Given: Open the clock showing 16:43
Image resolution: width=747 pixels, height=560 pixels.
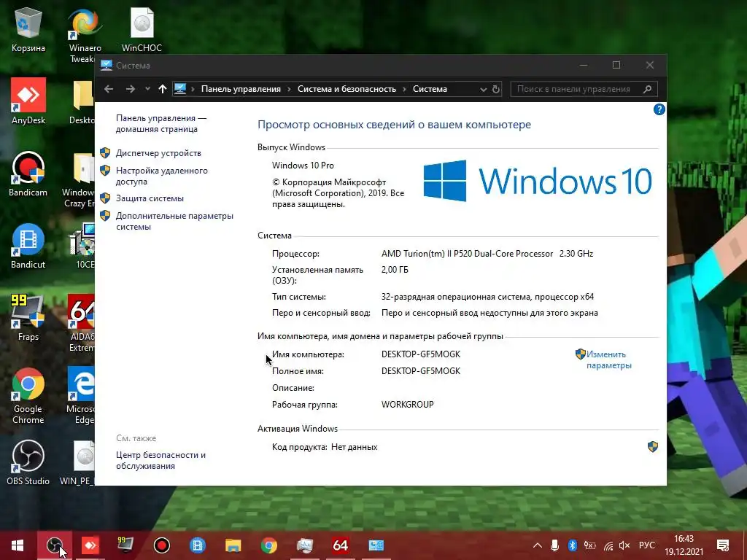Looking at the screenshot, I should (684, 545).
